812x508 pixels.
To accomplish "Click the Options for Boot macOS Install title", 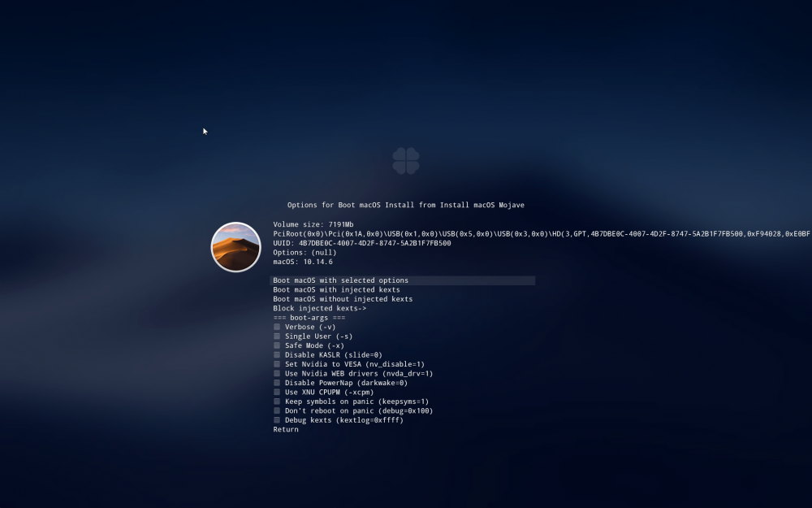I will point(406,206).
